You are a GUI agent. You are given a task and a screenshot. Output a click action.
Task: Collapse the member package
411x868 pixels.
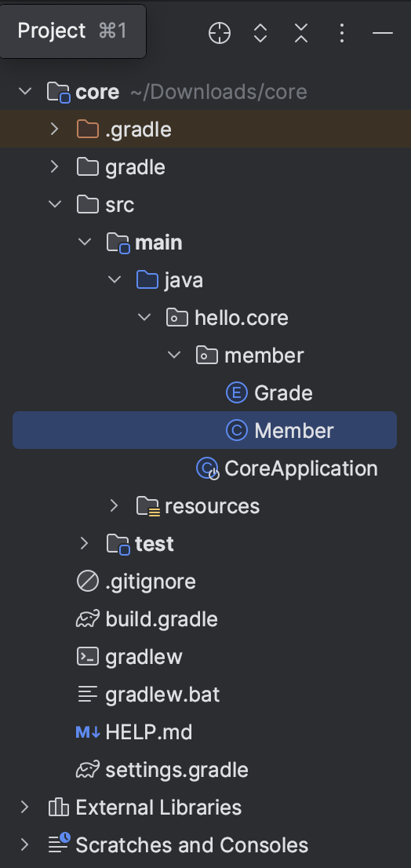tap(174, 355)
